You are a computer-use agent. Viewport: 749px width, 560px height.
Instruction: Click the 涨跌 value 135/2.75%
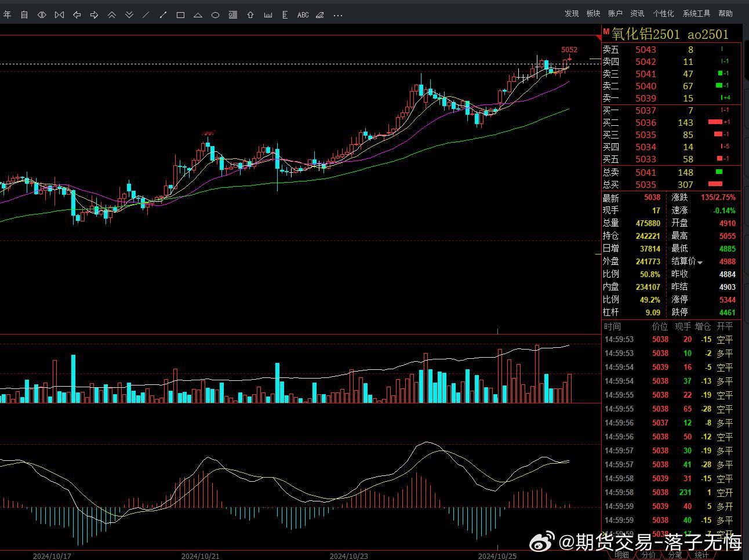[718, 198]
